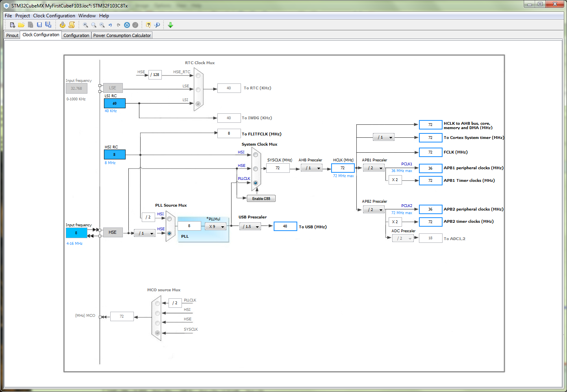Click the yellow Help question mark icon
Screen dimensions: 567x392
click(x=148, y=25)
